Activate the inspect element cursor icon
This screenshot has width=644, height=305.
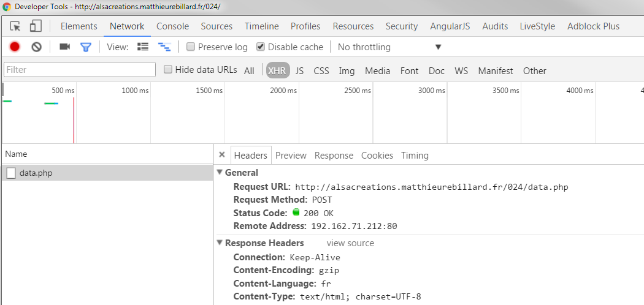[x=15, y=26]
